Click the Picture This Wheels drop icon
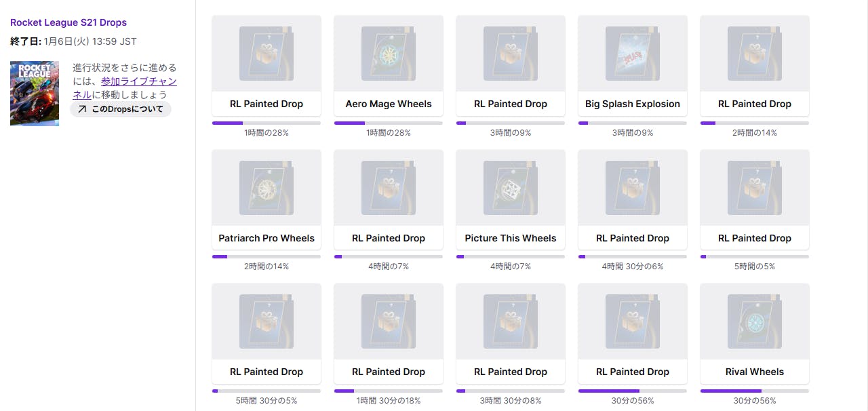 (511, 188)
